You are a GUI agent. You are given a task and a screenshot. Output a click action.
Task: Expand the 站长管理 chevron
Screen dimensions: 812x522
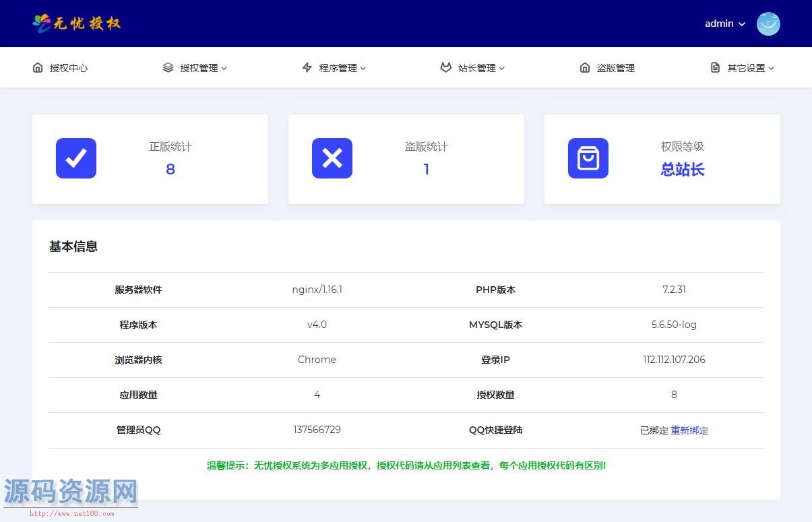coord(502,68)
